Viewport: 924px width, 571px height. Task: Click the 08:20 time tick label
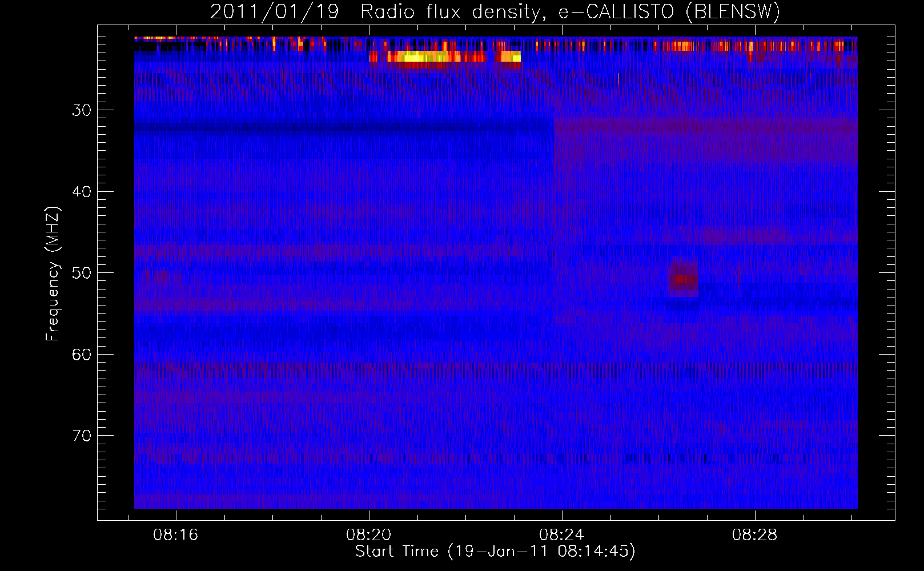pyautogui.click(x=369, y=535)
